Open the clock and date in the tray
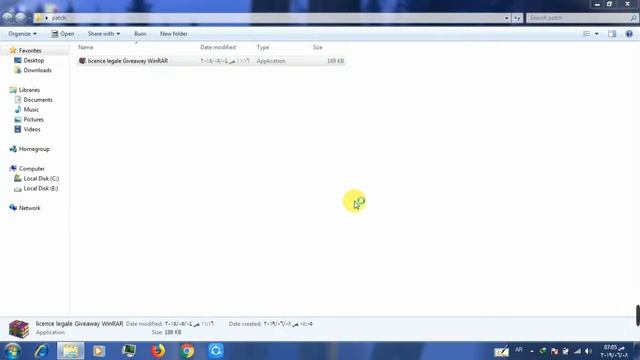The height and width of the screenshot is (360, 640). coord(614,351)
